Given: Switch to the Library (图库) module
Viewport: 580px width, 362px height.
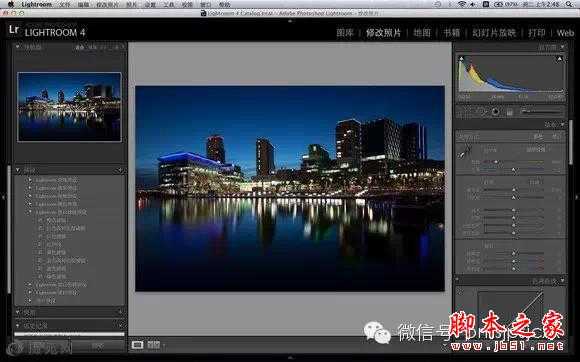Looking at the screenshot, I should point(345,33).
